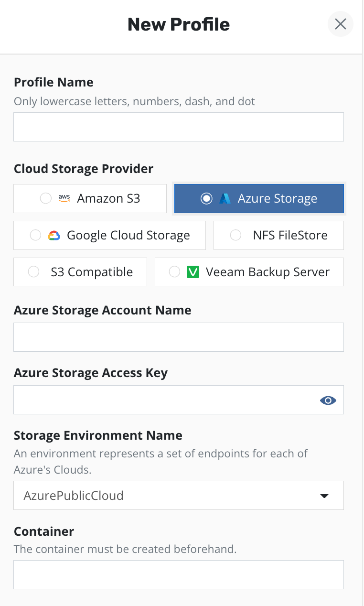The height and width of the screenshot is (606, 364).
Task: Click the AWS logo icon
Action: pyautogui.click(x=64, y=198)
